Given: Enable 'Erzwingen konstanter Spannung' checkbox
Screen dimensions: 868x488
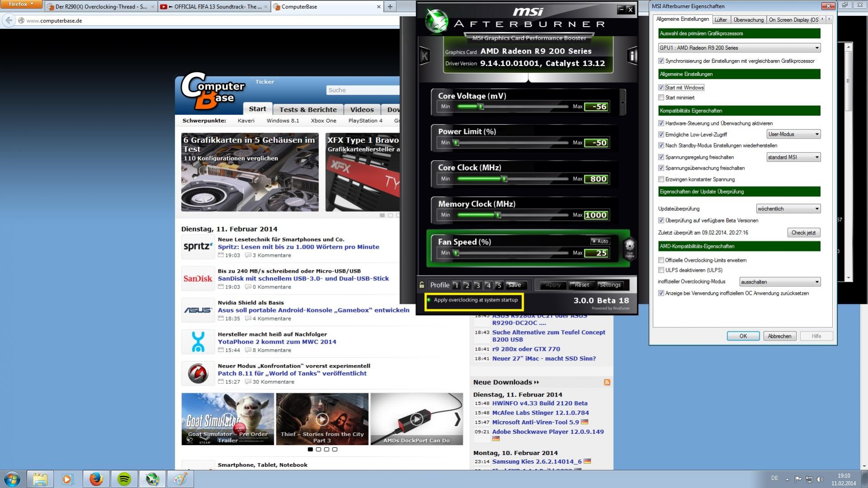Looking at the screenshot, I should pos(661,180).
